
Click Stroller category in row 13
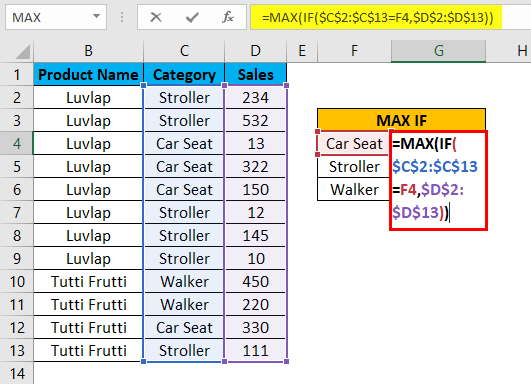[184, 350]
